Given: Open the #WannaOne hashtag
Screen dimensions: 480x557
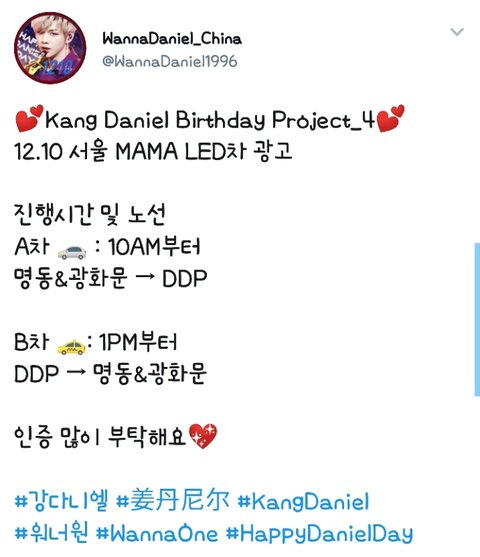Looking at the screenshot, I should click(x=157, y=534).
